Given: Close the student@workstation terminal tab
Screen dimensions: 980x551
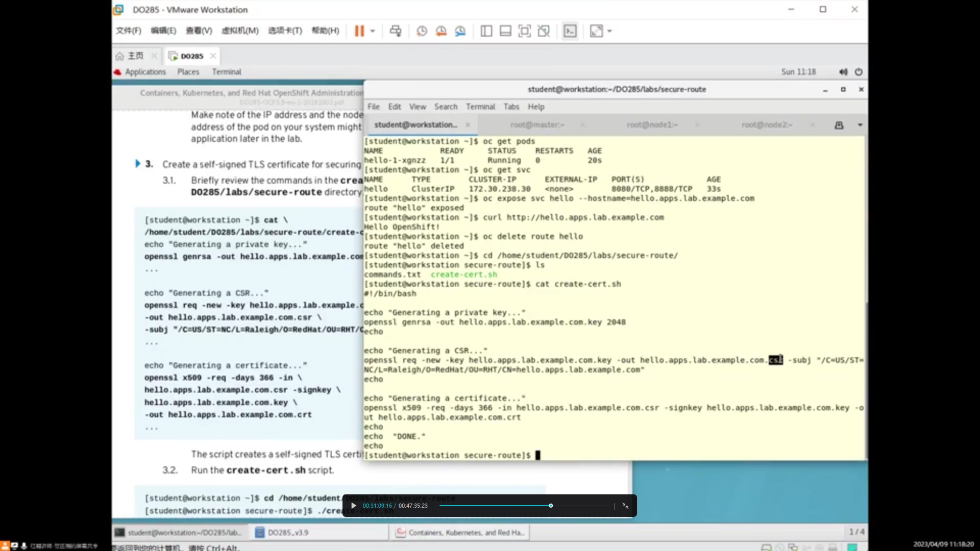Looking at the screenshot, I should pyautogui.click(x=468, y=124).
